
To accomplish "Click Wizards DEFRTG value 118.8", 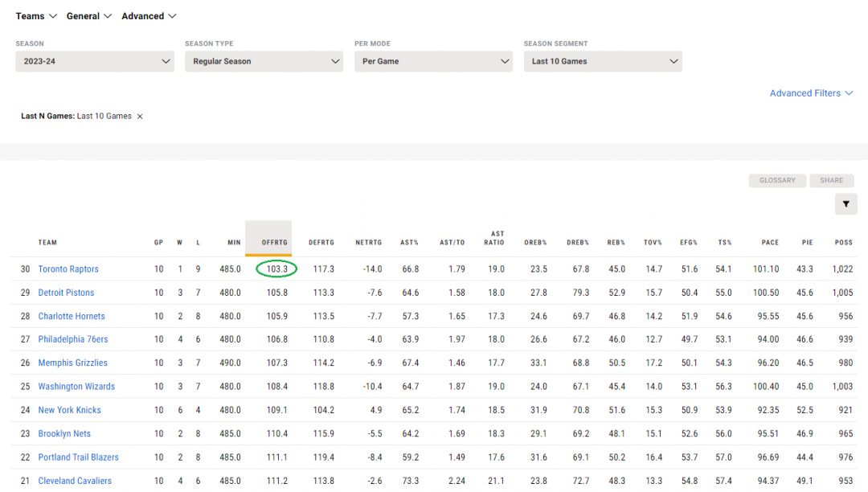I will point(324,387).
